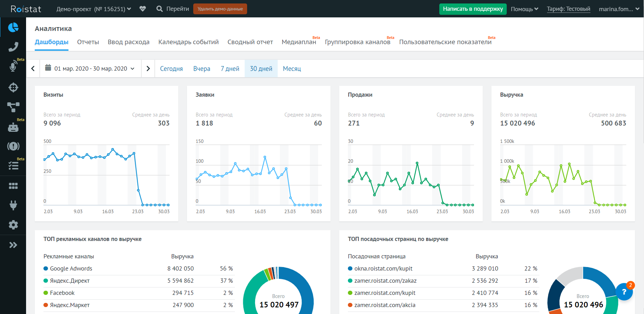Viewport: 644px width, 314px height.
Task: Click the heartbeat health icon in header
Action: click(142, 9)
